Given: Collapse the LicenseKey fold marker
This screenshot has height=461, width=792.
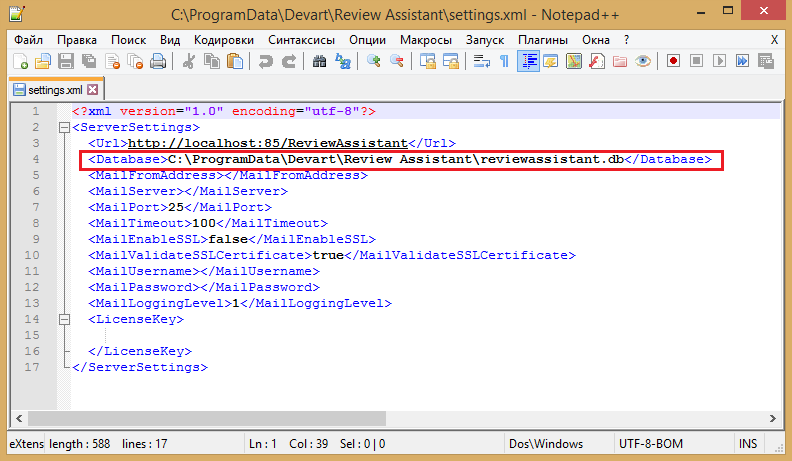Looking at the screenshot, I should [64, 319].
